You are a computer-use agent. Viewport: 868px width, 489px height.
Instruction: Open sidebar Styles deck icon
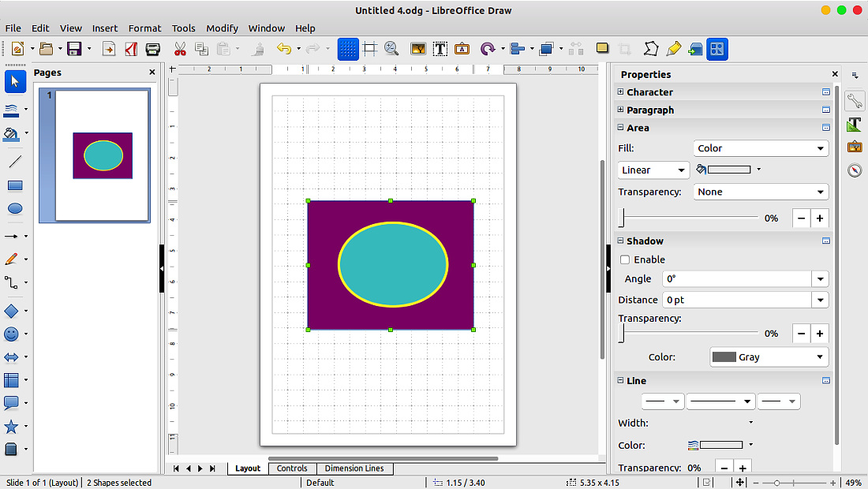coord(855,125)
